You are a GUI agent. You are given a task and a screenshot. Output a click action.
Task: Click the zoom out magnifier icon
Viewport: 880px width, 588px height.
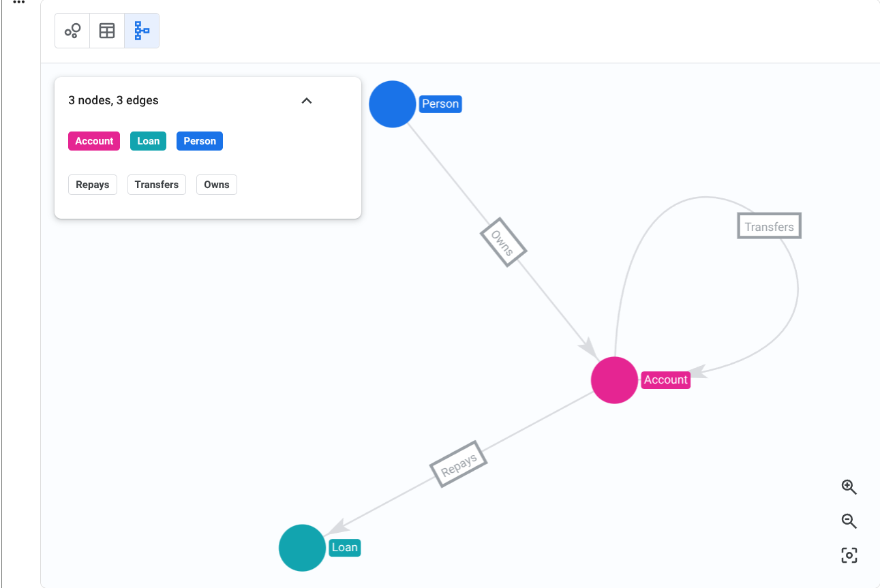point(849,521)
